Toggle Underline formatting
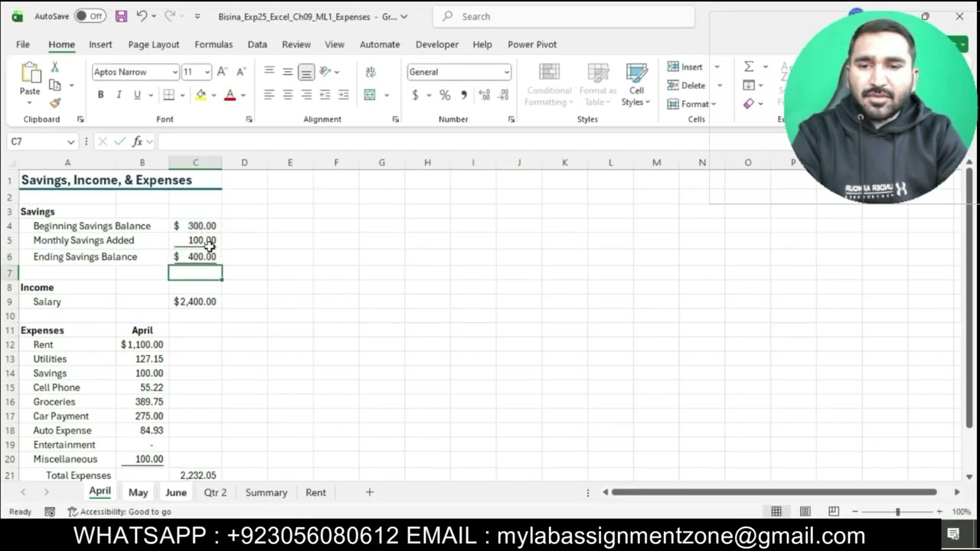 pyautogui.click(x=137, y=95)
